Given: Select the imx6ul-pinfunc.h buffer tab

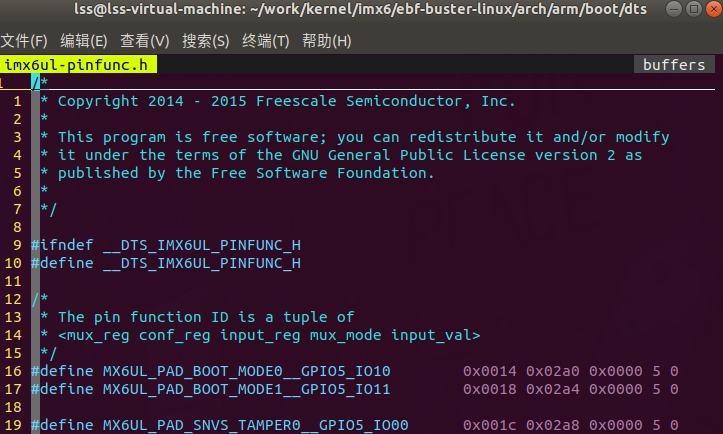Looking at the screenshot, I should coord(78,65).
